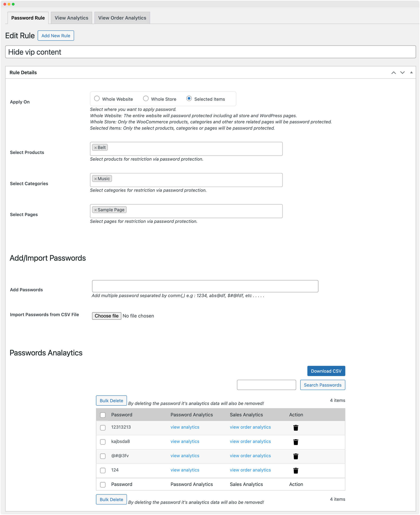Remove Music tag from Select Categories
Image resolution: width=420 pixels, height=515 pixels.
95,179
